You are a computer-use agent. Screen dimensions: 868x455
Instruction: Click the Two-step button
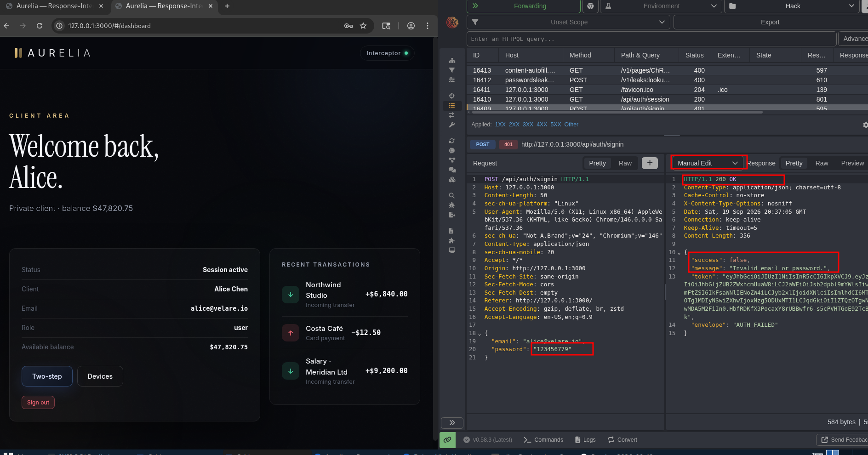47,376
